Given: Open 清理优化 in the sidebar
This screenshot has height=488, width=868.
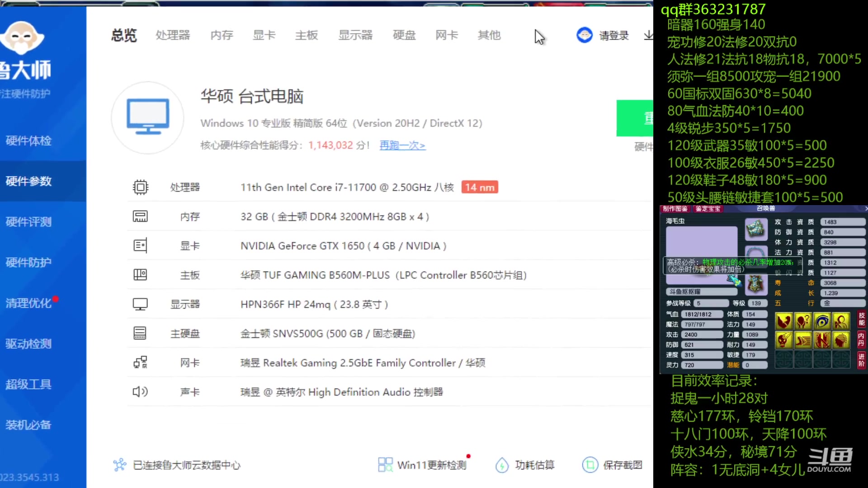Looking at the screenshot, I should click(28, 303).
